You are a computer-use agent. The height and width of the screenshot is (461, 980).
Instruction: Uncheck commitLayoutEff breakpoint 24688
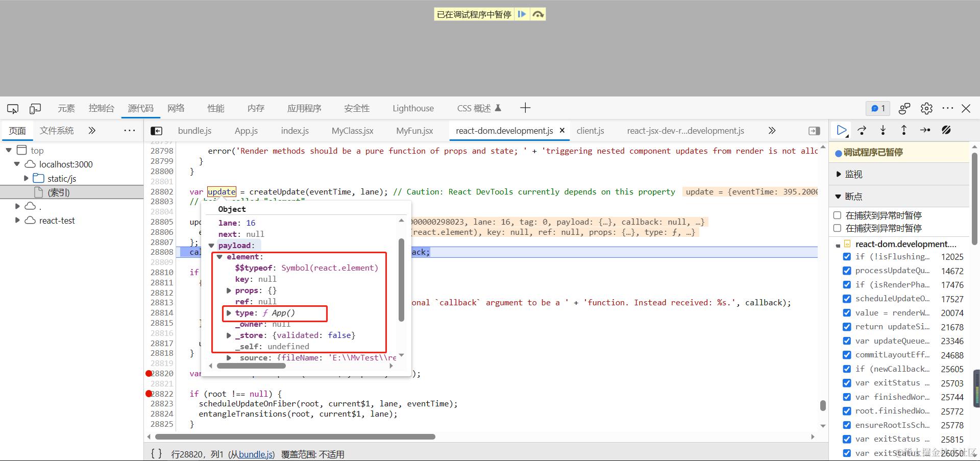tap(847, 355)
